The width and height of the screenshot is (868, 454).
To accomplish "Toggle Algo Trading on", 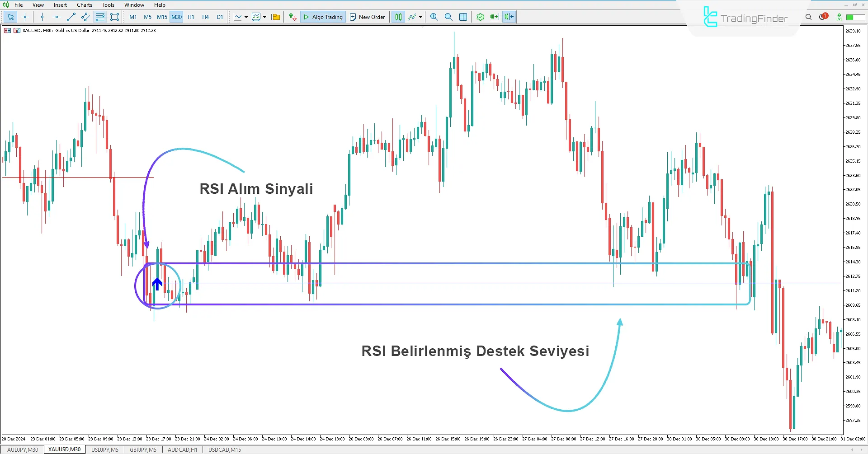I will click(x=323, y=17).
